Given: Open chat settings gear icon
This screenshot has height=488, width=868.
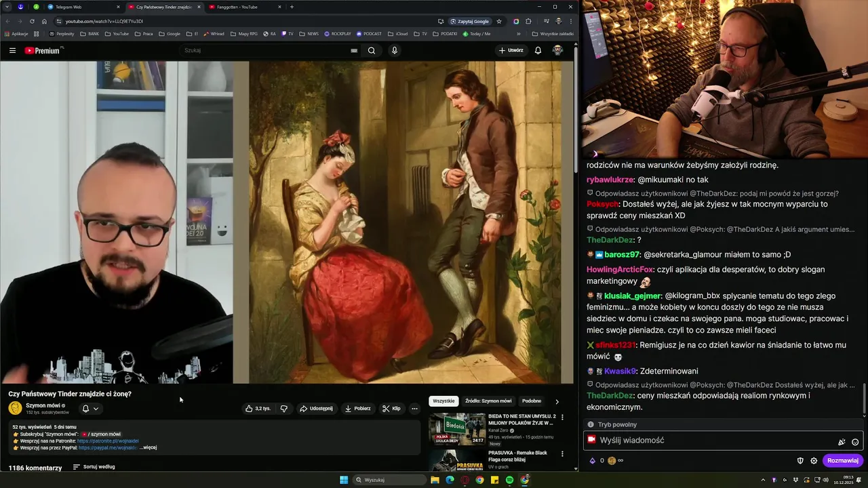Looking at the screenshot, I should click(x=814, y=460).
